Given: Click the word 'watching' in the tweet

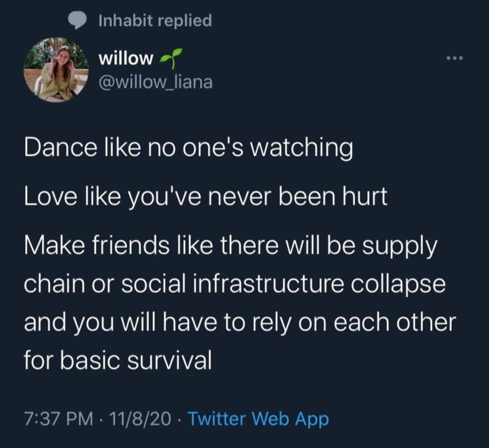Looking at the screenshot, I should coord(302,147).
